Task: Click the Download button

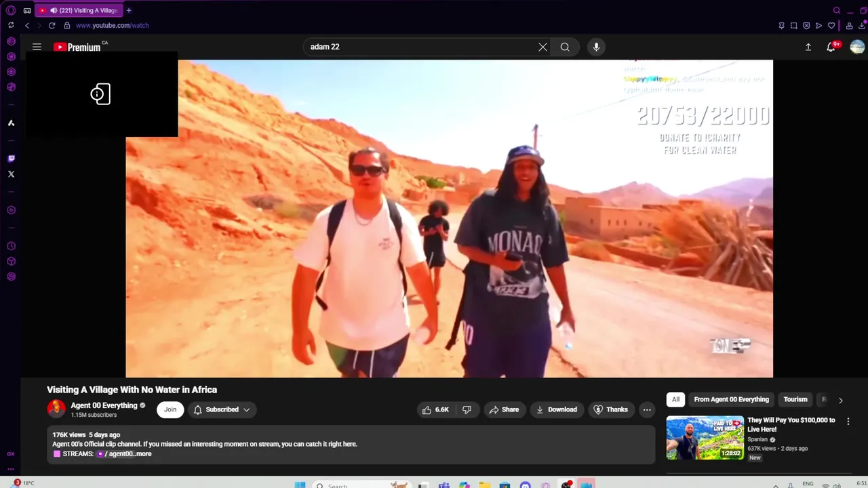Action: click(x=557, y=409)
